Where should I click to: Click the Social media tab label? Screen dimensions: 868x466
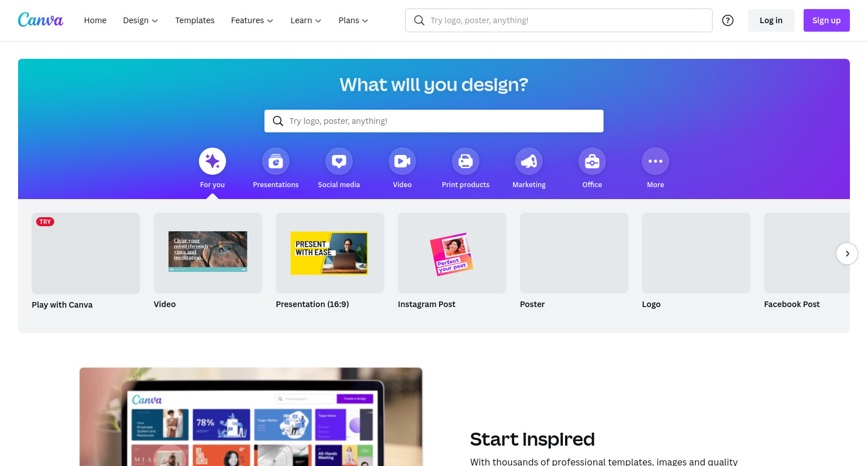[x=339, y=185]
